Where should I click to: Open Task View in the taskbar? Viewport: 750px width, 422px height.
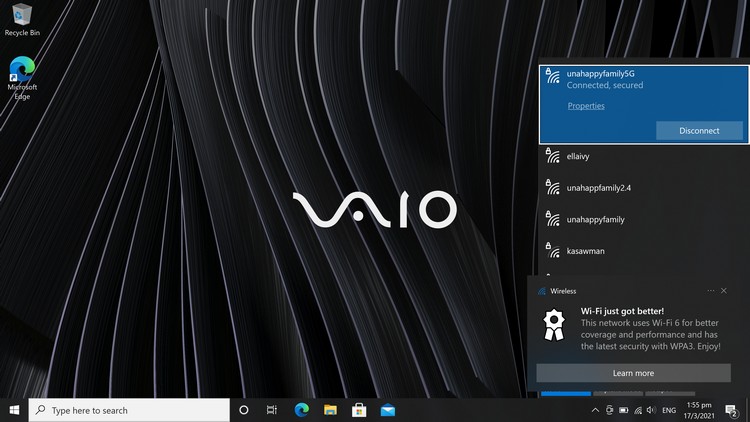tap(272, 410)
